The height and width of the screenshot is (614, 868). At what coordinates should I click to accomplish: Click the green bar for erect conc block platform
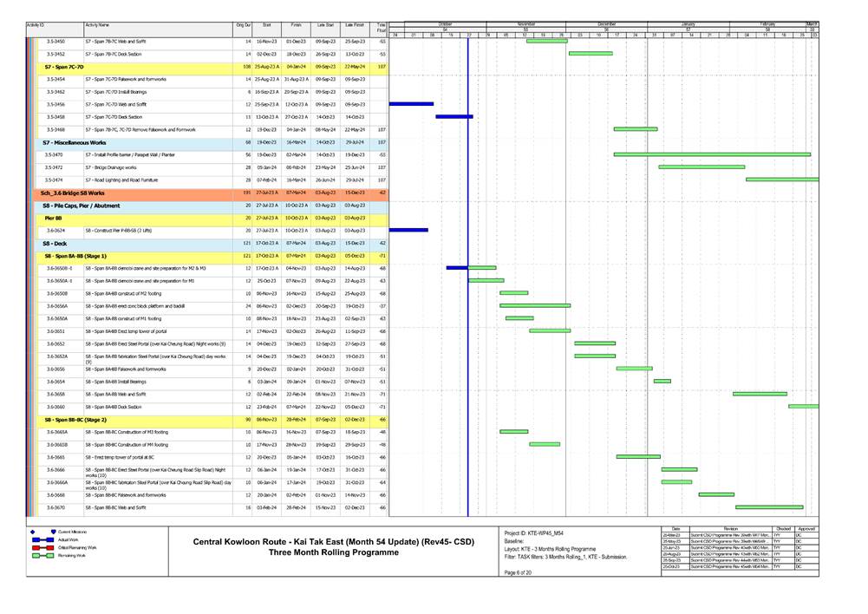[x=535, y=305]
